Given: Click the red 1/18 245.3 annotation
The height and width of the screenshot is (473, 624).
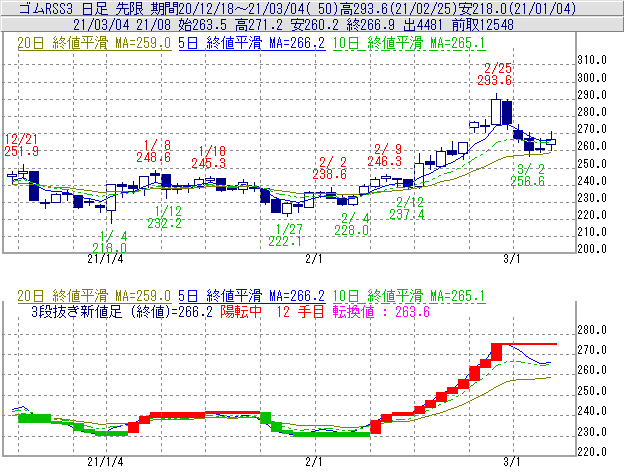Looking at the screenshot, I should click(209, 157).
